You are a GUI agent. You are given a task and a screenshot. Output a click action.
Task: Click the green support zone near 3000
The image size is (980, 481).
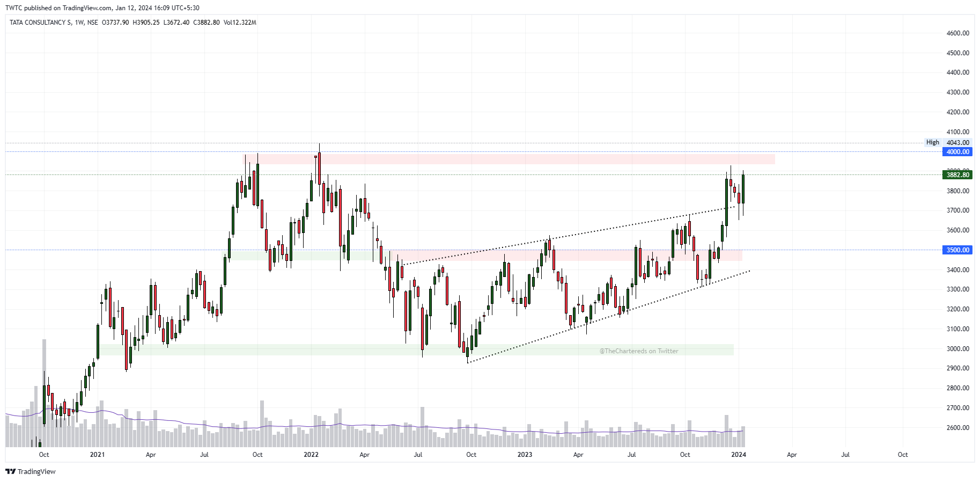click(x=416, y=350)
